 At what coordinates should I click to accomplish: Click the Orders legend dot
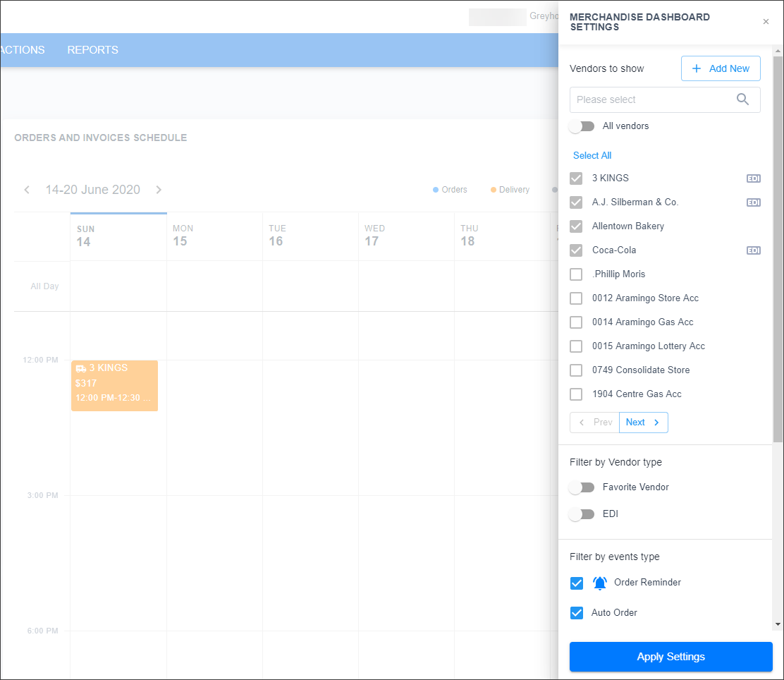point(436,190)
